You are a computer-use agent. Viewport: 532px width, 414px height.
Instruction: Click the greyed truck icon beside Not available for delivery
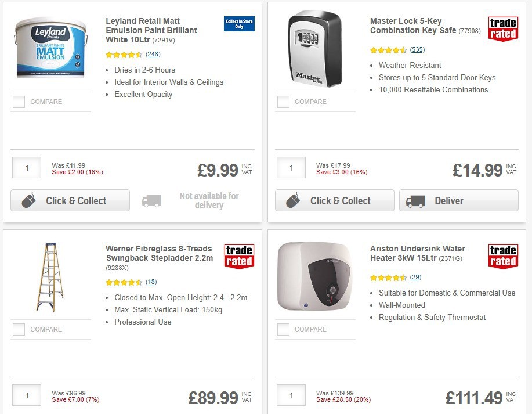tap(151, 200)
